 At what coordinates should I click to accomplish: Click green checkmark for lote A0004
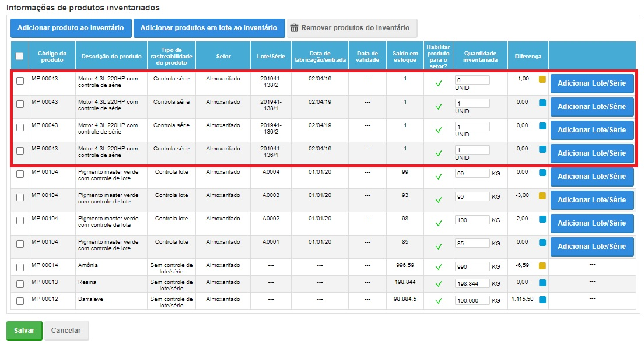pyautogui.click(x=439, y=176)
